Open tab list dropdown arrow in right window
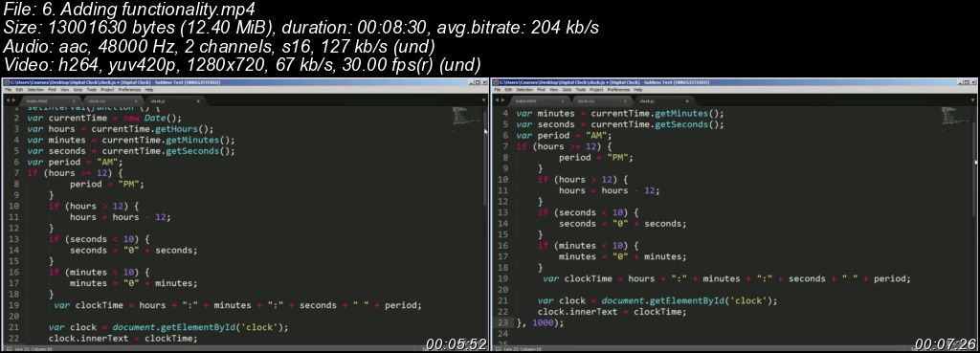This screenshot has height=353, width=980. [973, 99]
